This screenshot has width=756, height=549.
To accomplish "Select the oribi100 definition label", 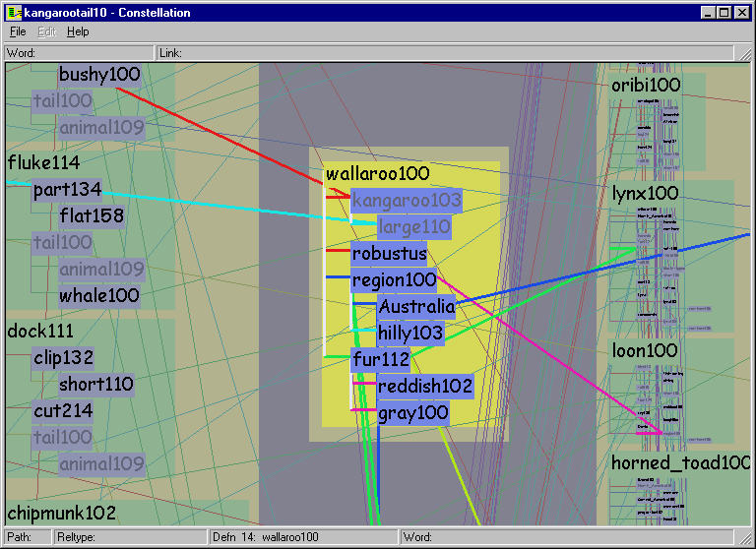I will [x=646, y=86].
